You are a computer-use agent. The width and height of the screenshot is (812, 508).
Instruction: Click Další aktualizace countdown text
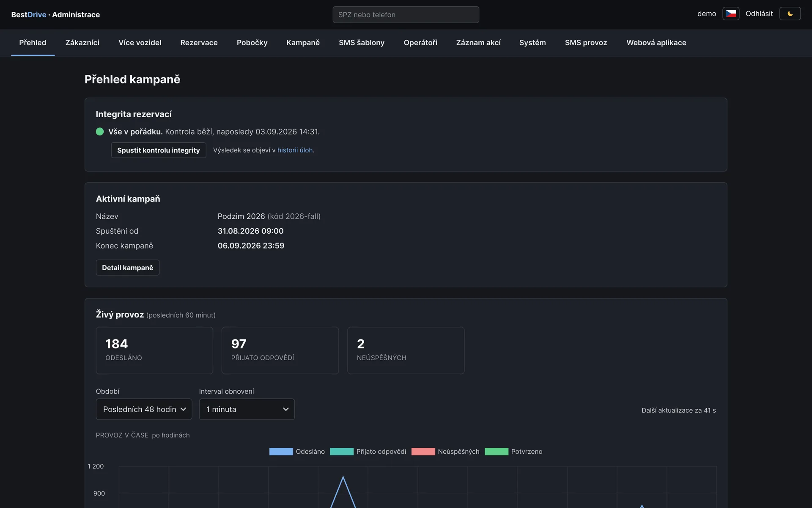pos(679,410)
